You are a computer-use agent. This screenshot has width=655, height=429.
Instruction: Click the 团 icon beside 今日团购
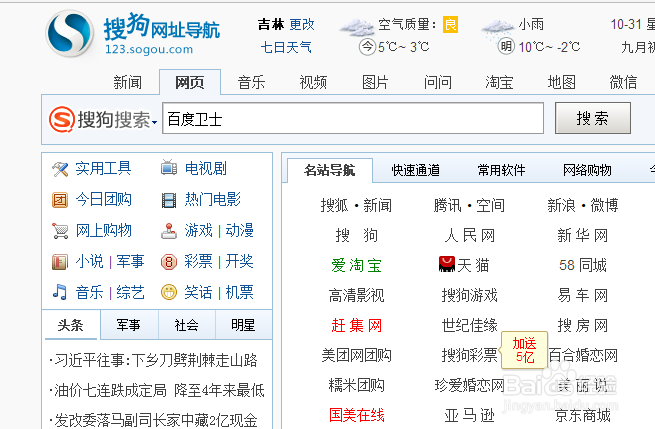60,200
